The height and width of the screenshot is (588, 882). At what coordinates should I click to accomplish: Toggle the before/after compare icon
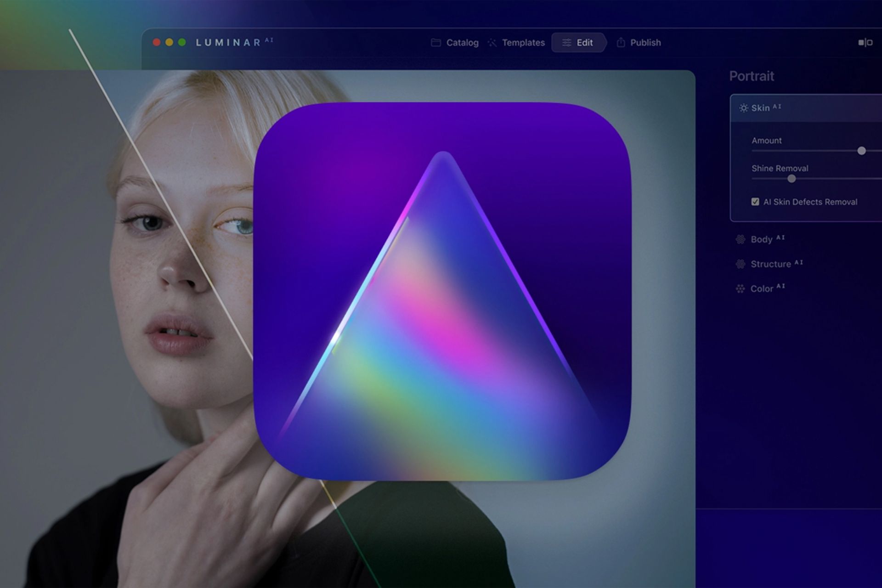pos(865,43)
